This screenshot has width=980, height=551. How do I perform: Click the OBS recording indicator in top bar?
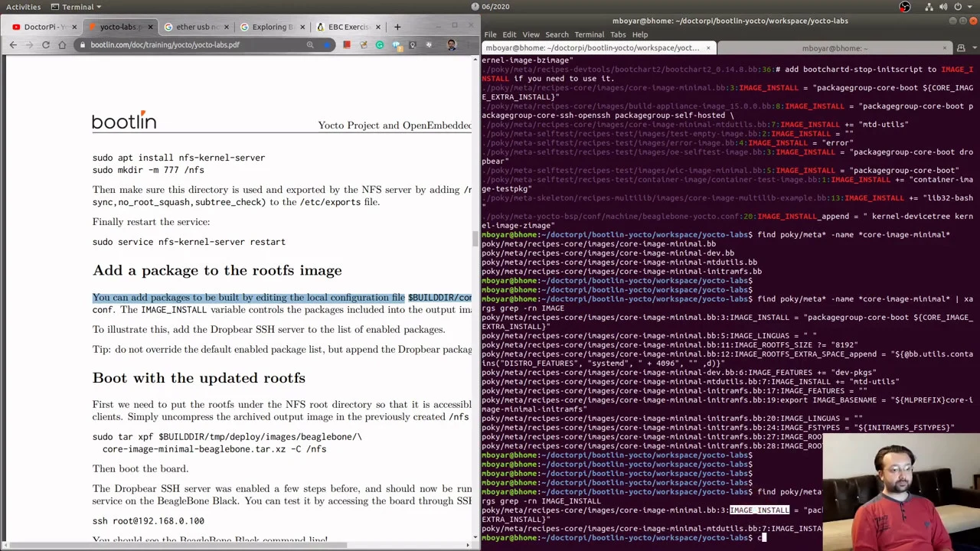click(905, 7)
